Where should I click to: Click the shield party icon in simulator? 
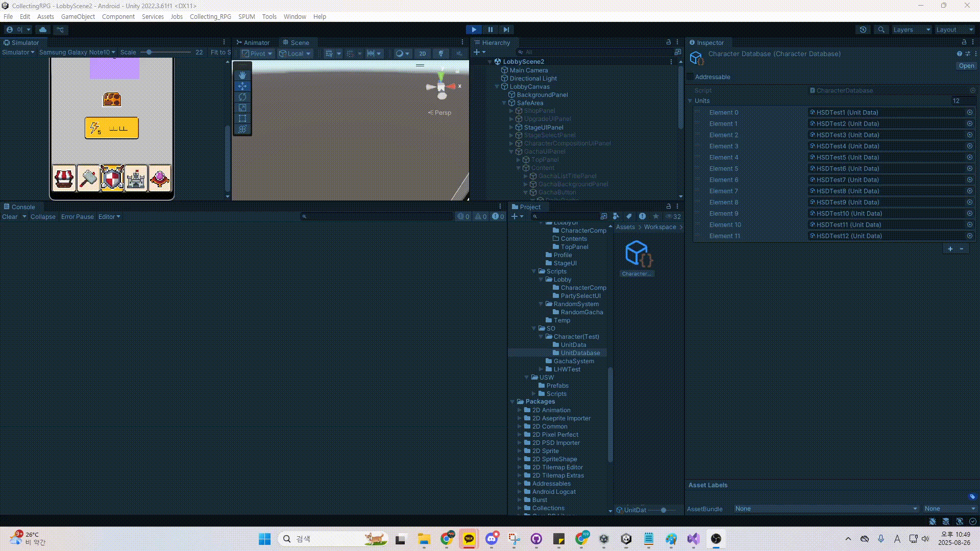(112, 178)
